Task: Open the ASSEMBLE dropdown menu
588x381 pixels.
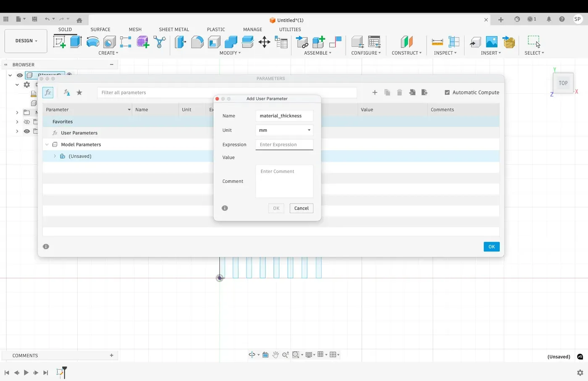Action: pyautogui.click(x=318, y=53)
